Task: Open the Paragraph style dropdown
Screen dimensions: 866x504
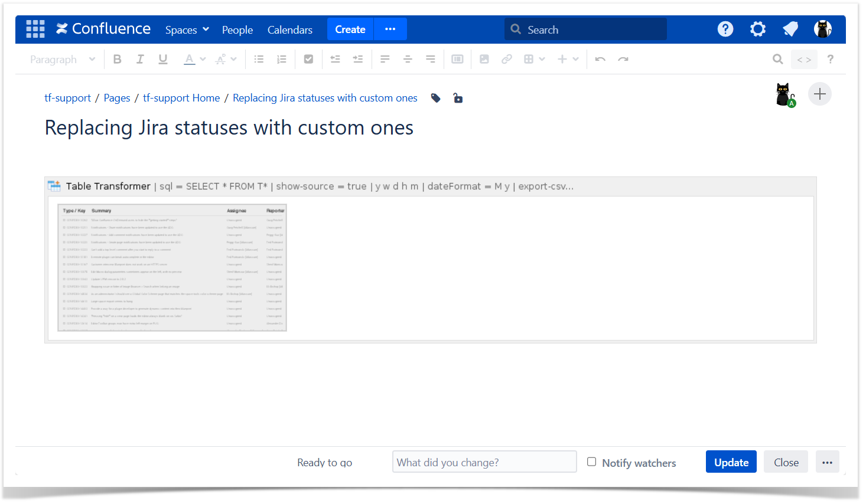Action: pyautogui.click(x=62, y=60)
